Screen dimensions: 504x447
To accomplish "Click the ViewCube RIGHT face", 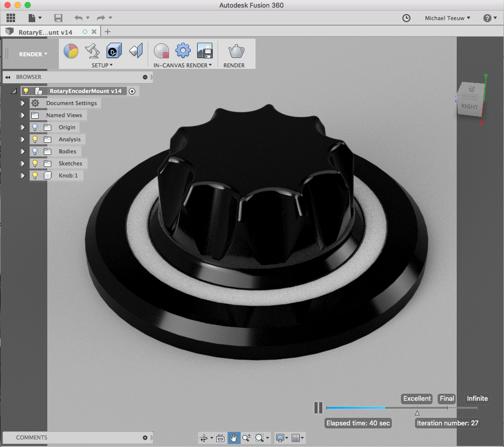I will tap(469, 107).
